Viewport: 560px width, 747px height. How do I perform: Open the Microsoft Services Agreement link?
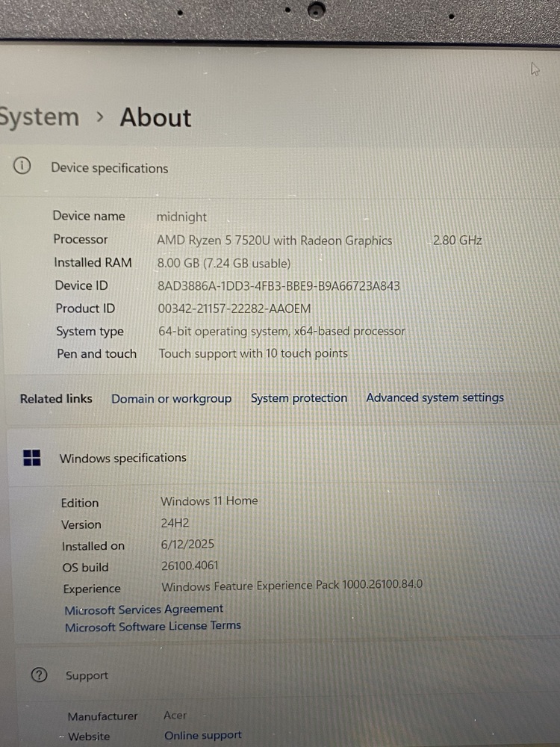click(x=143, y=610)
